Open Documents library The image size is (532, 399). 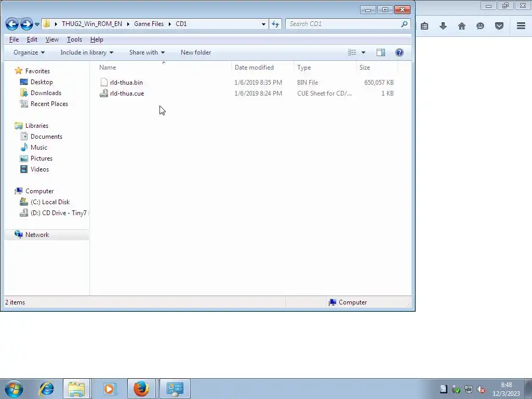(46, 137)
